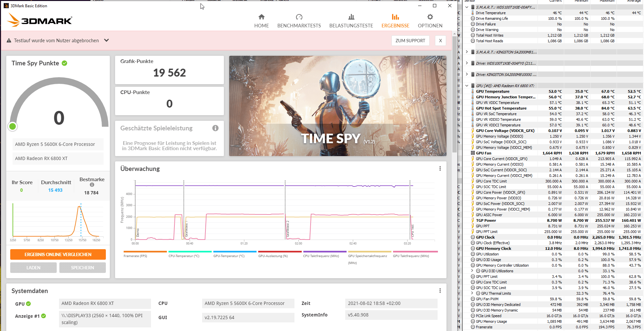Click the ZUM SUPPORT button
Viewport: 644px width, 331px height.
[x=410, y=41]
